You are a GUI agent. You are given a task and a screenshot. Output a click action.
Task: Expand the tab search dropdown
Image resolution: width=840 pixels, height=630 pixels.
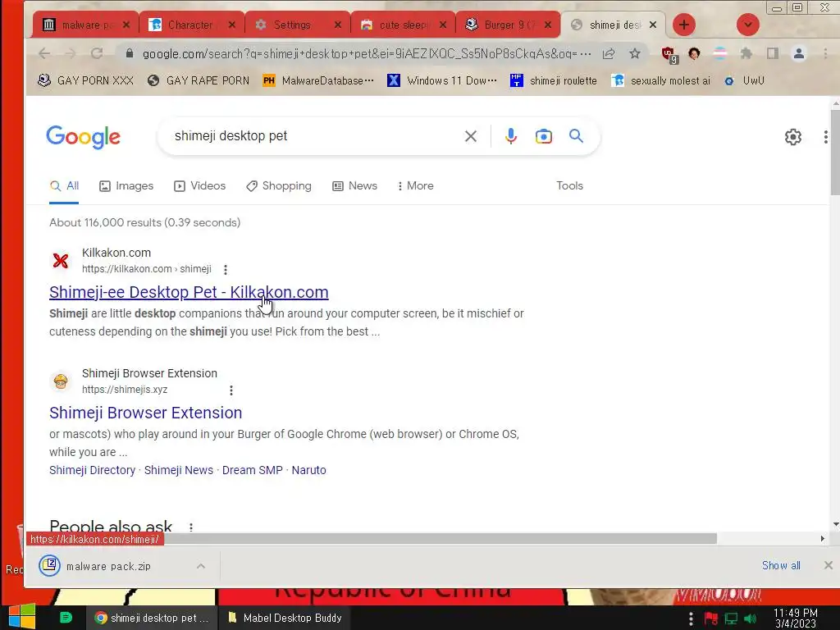point(747,25)
